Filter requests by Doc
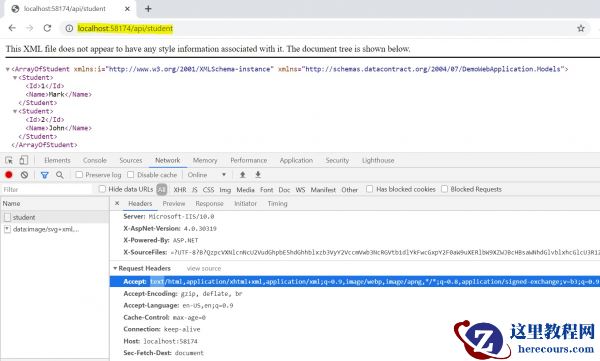This screenshot has width=600, height=361. click(x=284, y=189)
